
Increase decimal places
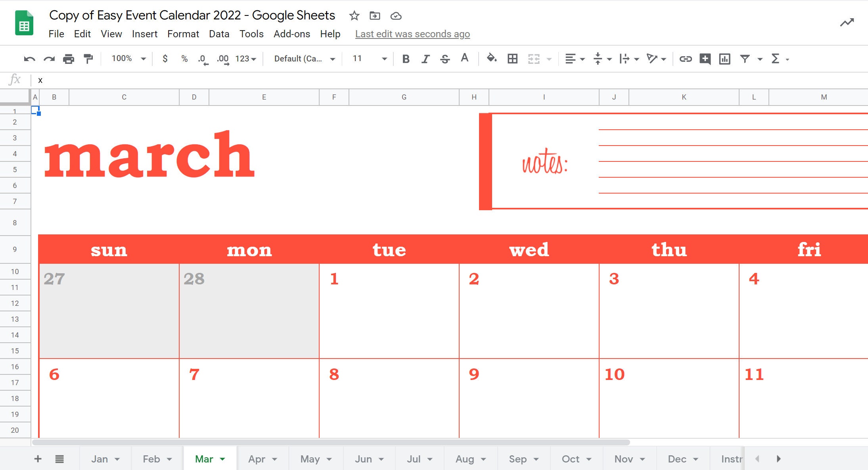223,59
